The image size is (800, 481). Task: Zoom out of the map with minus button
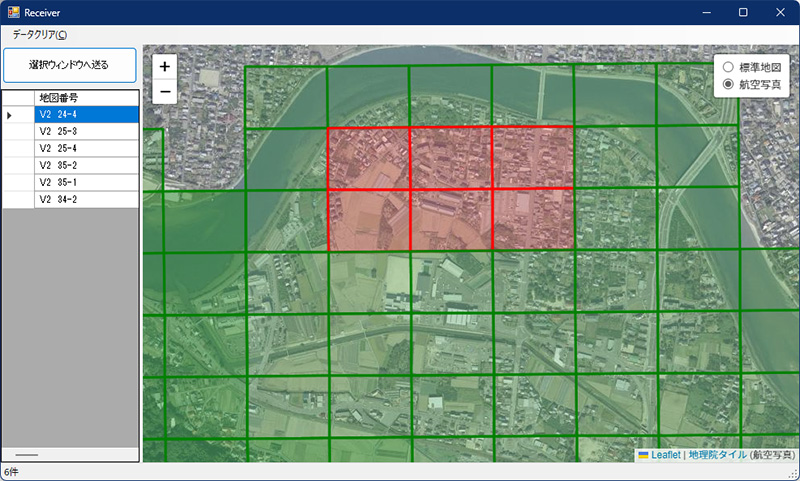click(164, 91)
